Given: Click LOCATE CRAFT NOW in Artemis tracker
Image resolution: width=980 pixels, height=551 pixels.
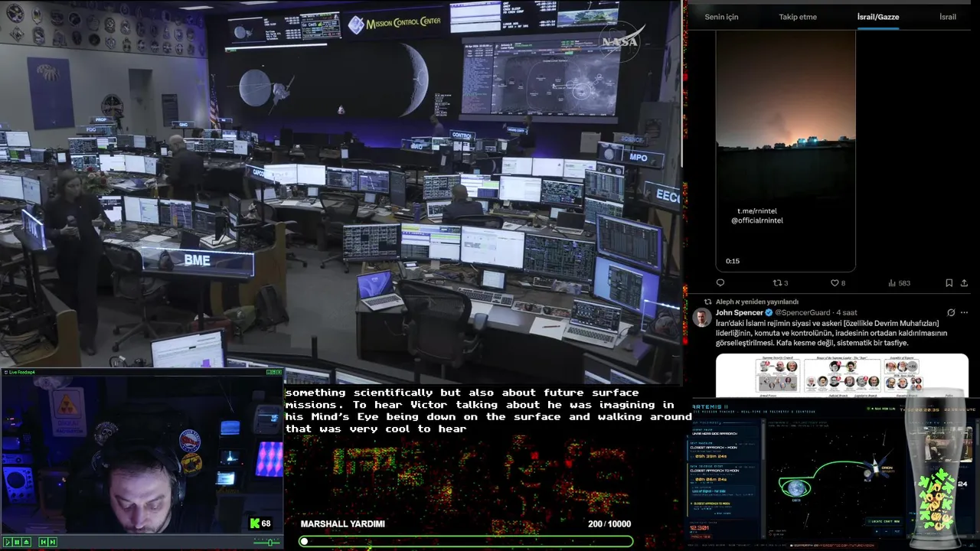Looking at the screenshot, I should coord(884,521).
